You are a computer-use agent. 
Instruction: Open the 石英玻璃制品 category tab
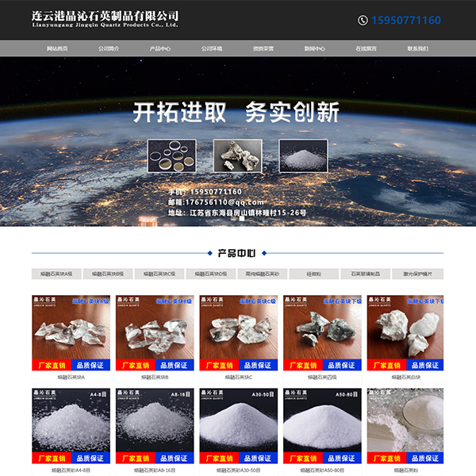[366, 274]
